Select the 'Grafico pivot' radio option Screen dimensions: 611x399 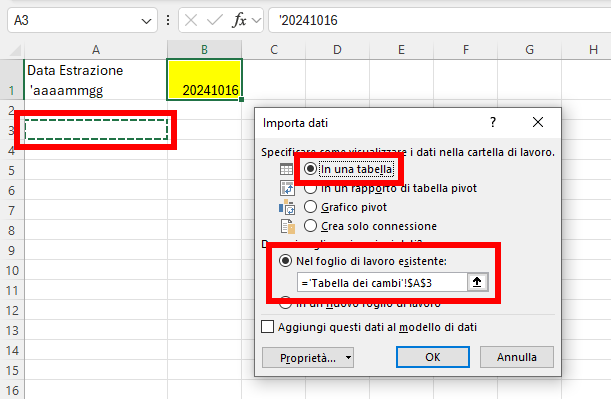(310, 207)
